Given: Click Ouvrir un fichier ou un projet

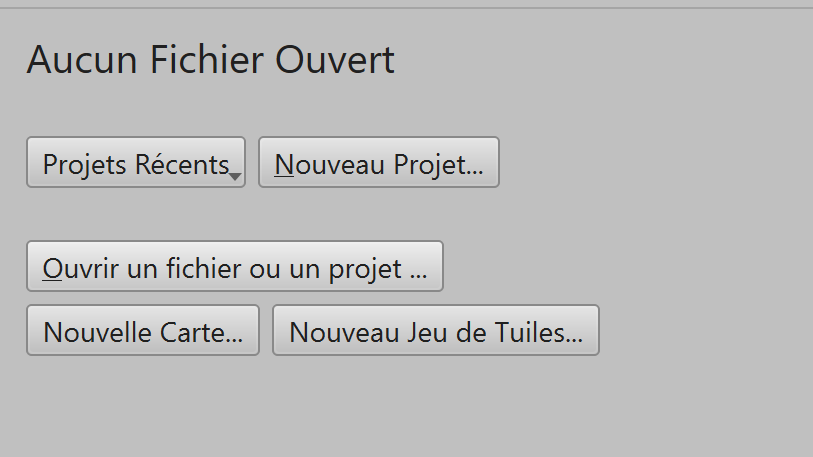Looking at the screenshot, I should [x=235, y=267].
